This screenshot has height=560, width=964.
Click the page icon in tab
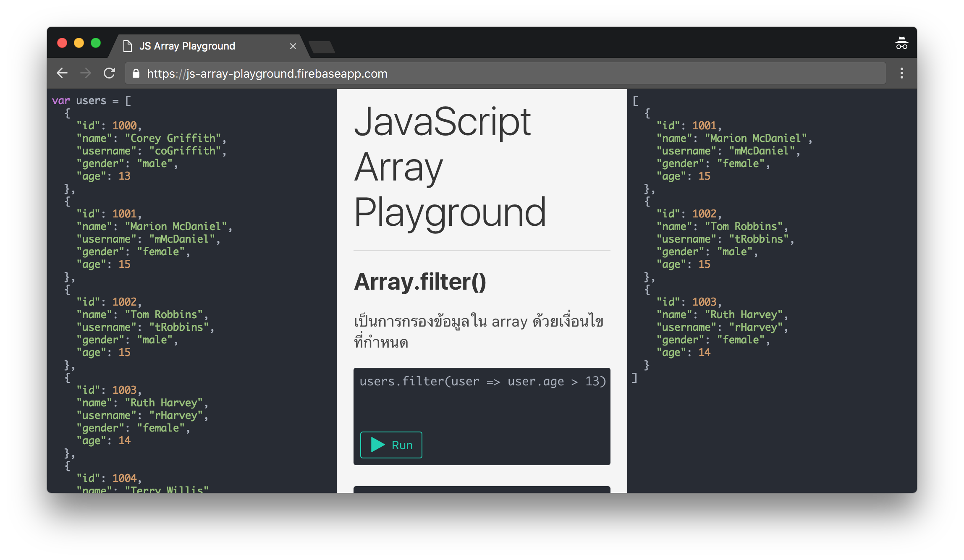[128, 46]
